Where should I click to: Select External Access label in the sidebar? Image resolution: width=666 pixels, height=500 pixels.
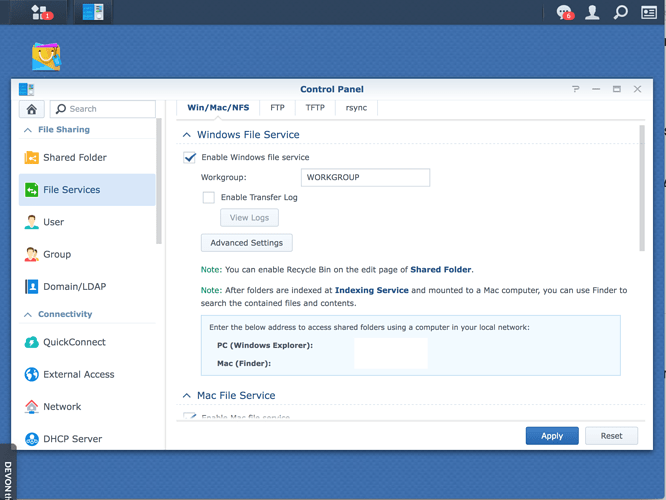coord(79,374)
